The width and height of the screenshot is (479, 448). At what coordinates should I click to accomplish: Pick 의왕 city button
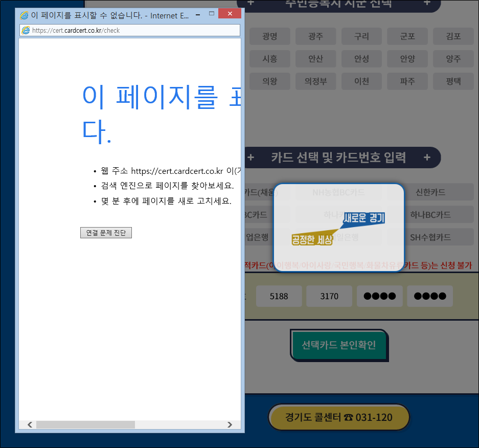270,81
